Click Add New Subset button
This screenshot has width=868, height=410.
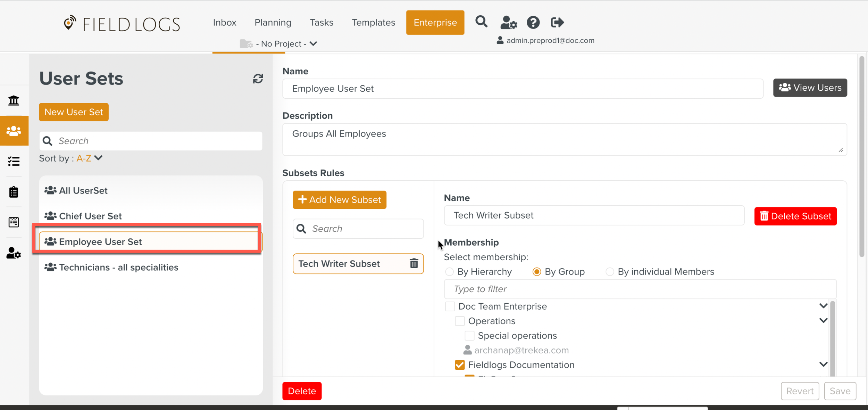[x=339, y=200]
